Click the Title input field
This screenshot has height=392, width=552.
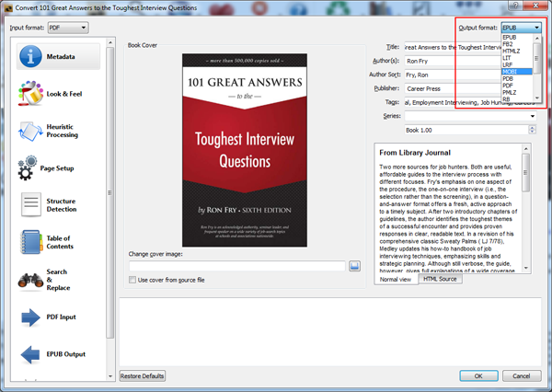pos(453,47)
